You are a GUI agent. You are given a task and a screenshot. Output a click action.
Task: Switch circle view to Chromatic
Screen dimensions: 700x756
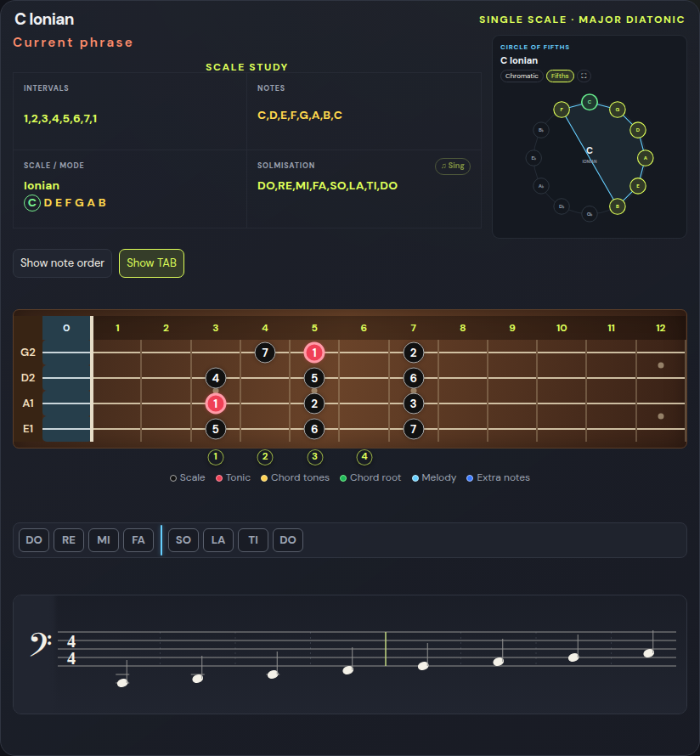pyautogui.click(x=522, y=76)
